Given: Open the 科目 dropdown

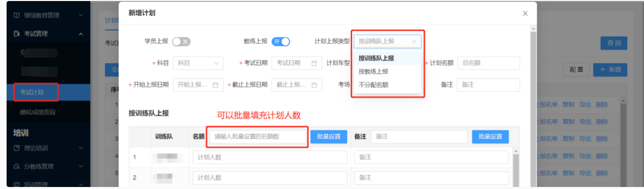Looking at the screenshot, I should tap(198, 63).
